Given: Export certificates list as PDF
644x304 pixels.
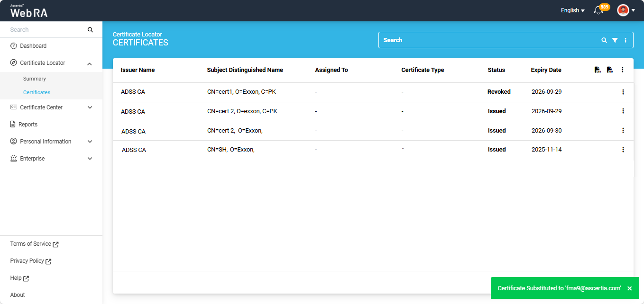Looking at the screenshot, I should click(x=609, y=70).
